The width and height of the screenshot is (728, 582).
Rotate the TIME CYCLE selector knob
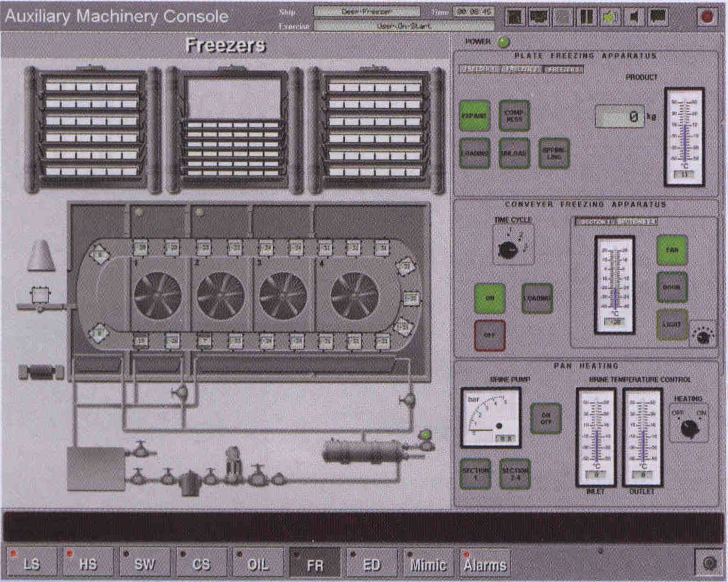pyautogui.click(x=508, y=250)
